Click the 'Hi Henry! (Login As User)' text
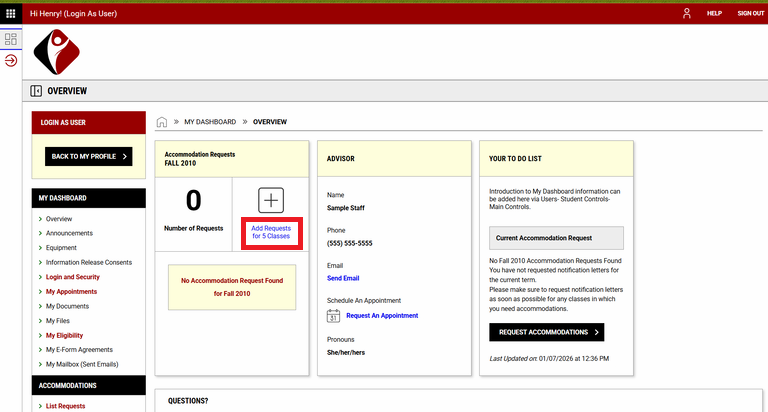 (73, 14)
